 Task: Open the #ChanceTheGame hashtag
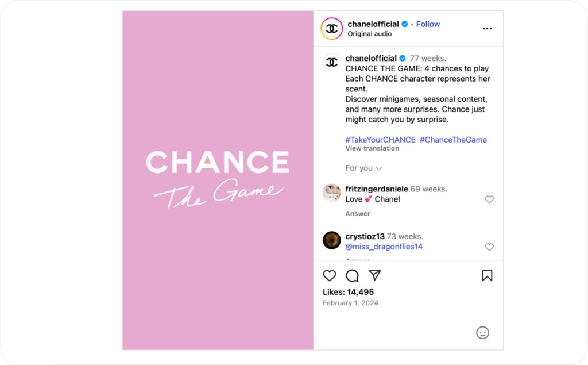453,140
